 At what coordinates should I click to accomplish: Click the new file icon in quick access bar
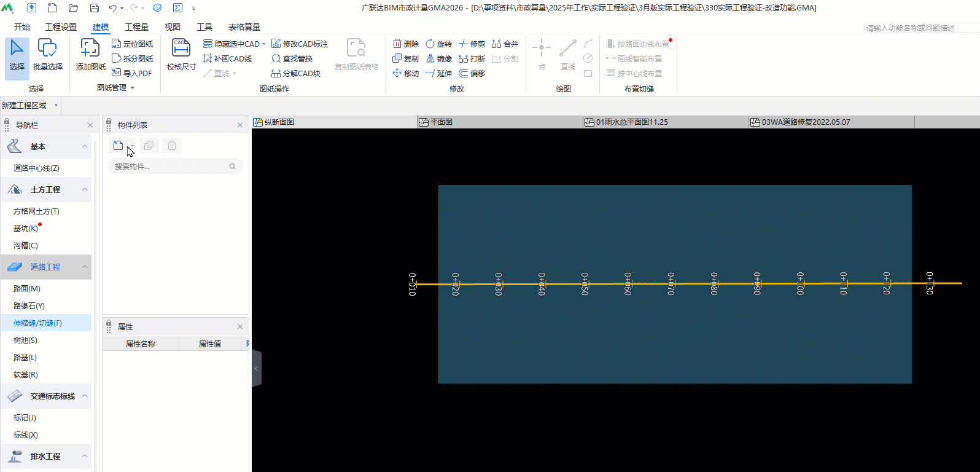click(53, 8)
